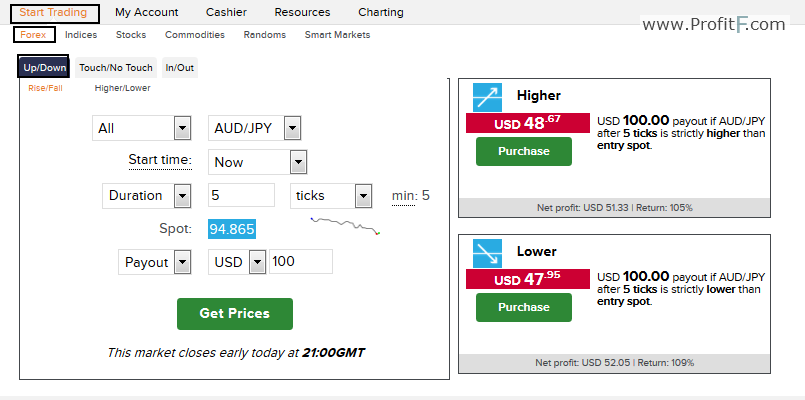Click the Lower falling-arrow icon
805x400 pixels.
[x=487, y=254]
